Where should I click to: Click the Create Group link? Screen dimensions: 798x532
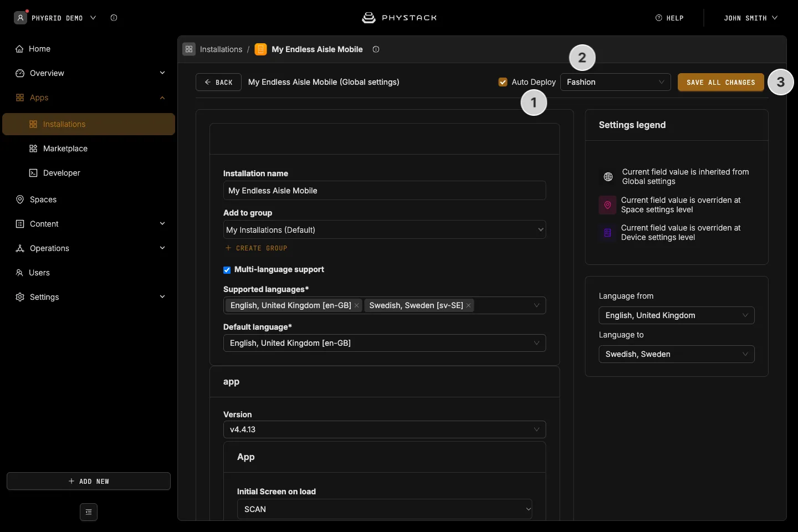click(256, 248)
